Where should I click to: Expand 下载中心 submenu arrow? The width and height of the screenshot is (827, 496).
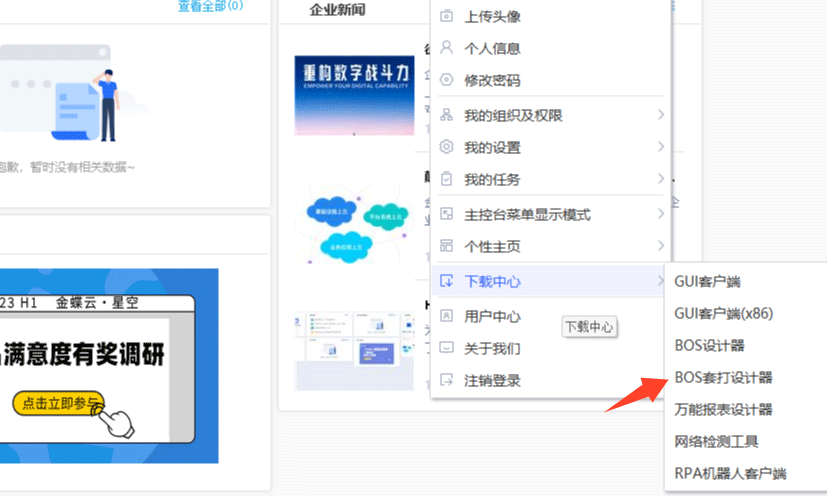[x=660, y=281]
